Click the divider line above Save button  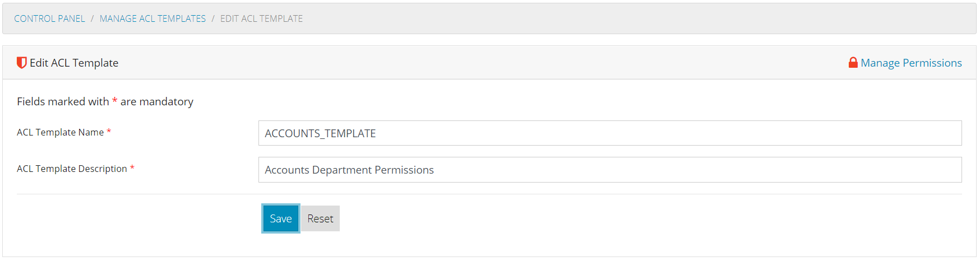(x=489, y=194)
